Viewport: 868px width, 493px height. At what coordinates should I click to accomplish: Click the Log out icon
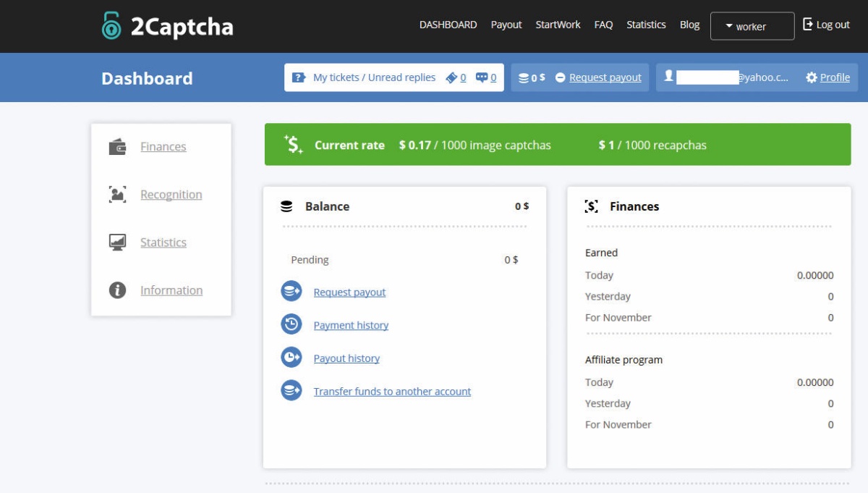tap(808, 24)
